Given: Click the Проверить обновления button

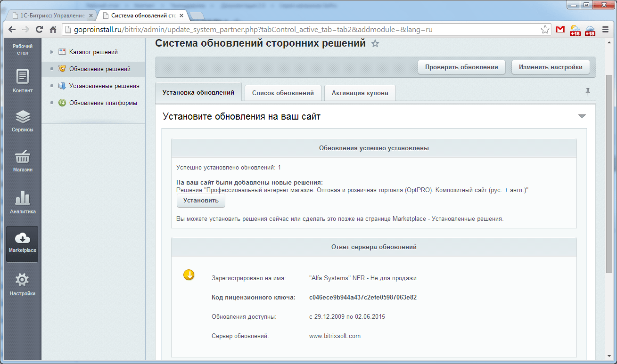Looking at the screenshot, I should pyautogui.click(x=461, y=67).
